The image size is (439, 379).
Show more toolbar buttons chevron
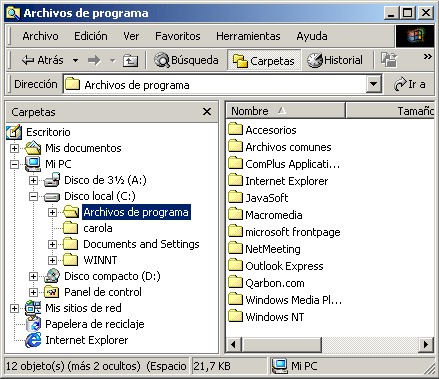[x=428, y=57]
